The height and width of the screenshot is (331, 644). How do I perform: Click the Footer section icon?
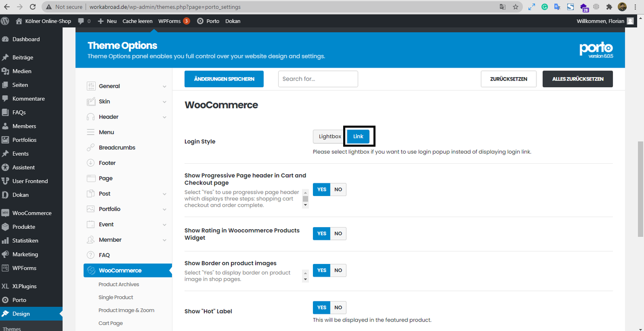point(91,163)
